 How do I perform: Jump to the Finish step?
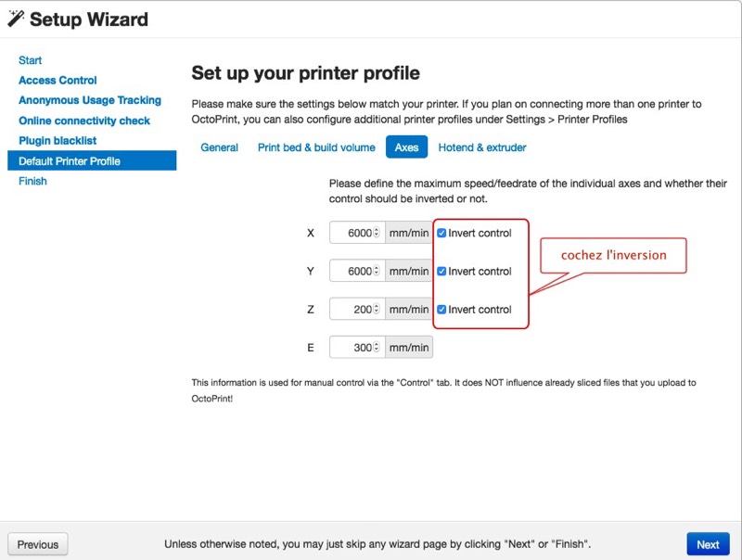32,182
